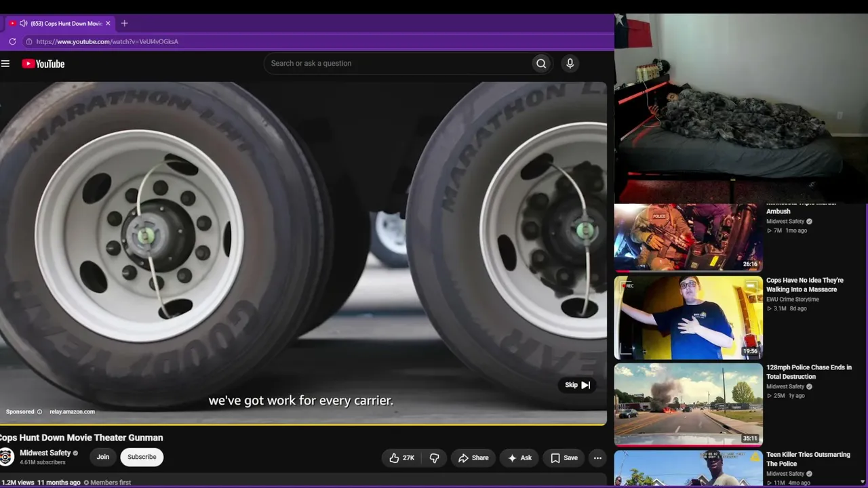868x488 pixels.
Task: Open Midwest Safety under the 128mph chase video
Action: [785, 387]
